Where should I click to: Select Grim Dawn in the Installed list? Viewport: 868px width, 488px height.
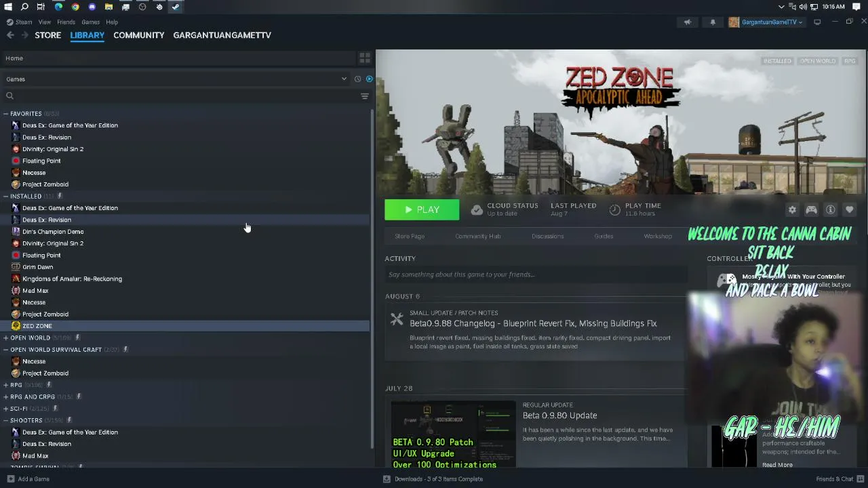[x=37, y=267]
